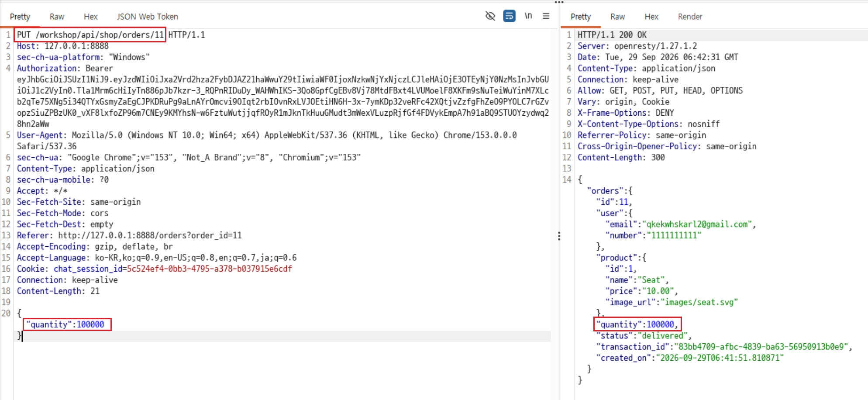The image size is (868, 400).
Task: Click the number "1111111111" value
Action: 674,235
